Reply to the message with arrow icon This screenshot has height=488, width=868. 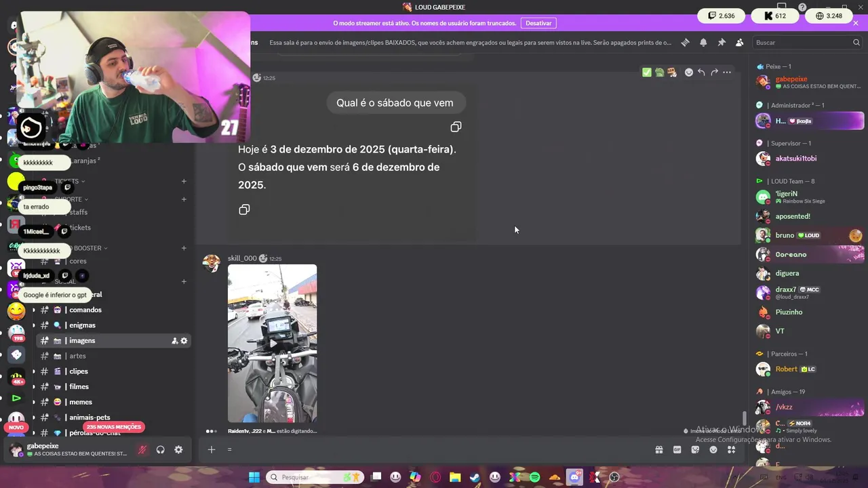701,73
